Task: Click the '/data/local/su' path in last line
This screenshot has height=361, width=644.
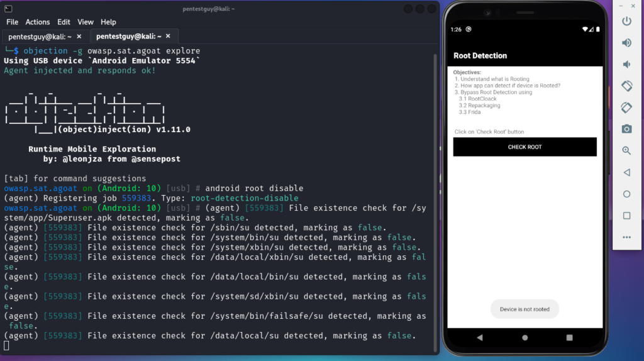Action: pos(245,336)
